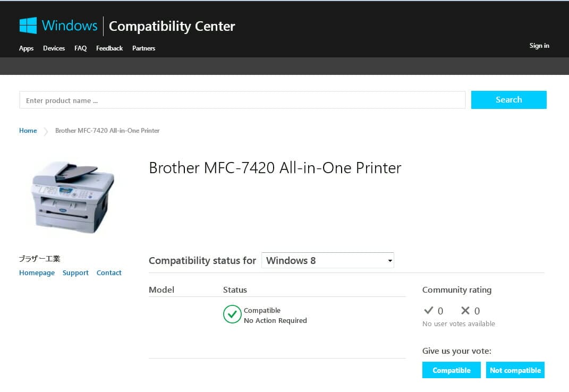
Task: Focus the product name search field
Action: click(242, 100)
